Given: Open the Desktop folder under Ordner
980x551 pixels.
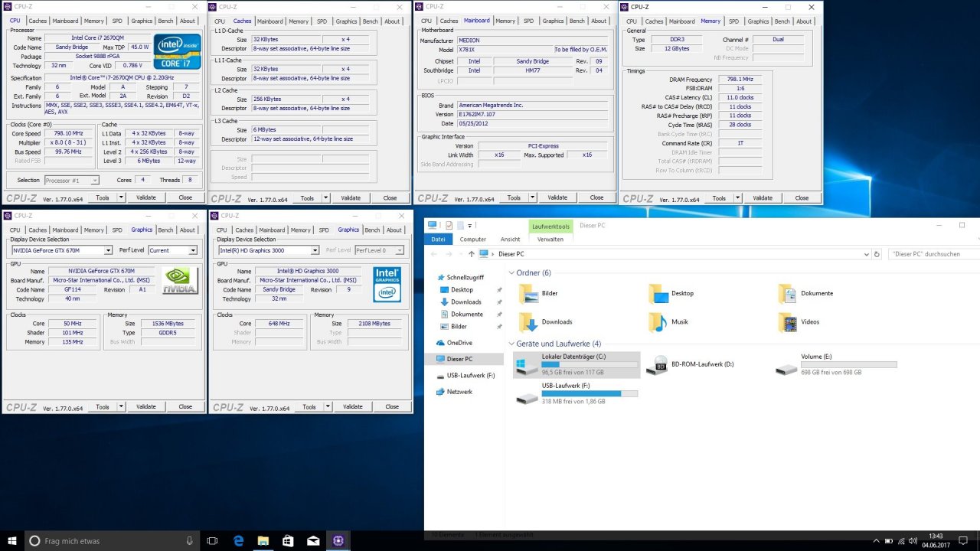Looking at the screenshot, I should pyautogui.click(x=671, y=294).
